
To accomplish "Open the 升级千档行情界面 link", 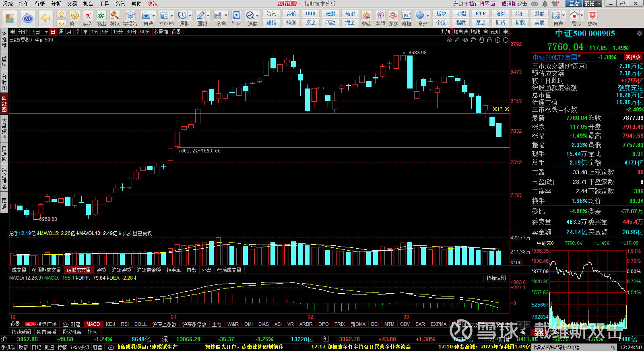I will [x=474, y=4].
